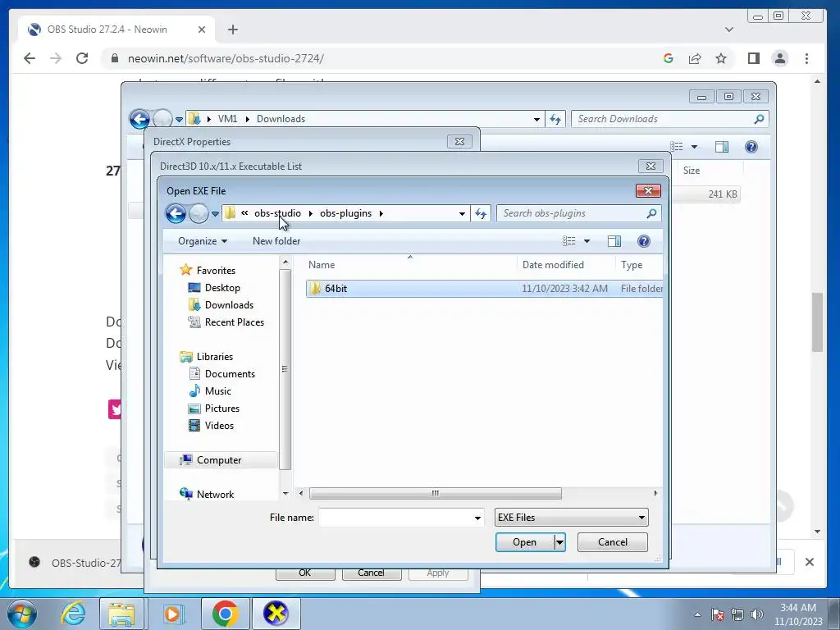Select the 64bit folder

tap(484, 289)
